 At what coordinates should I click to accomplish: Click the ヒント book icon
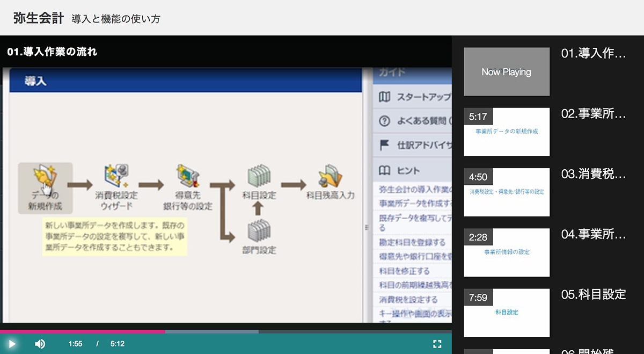(384, 170)
